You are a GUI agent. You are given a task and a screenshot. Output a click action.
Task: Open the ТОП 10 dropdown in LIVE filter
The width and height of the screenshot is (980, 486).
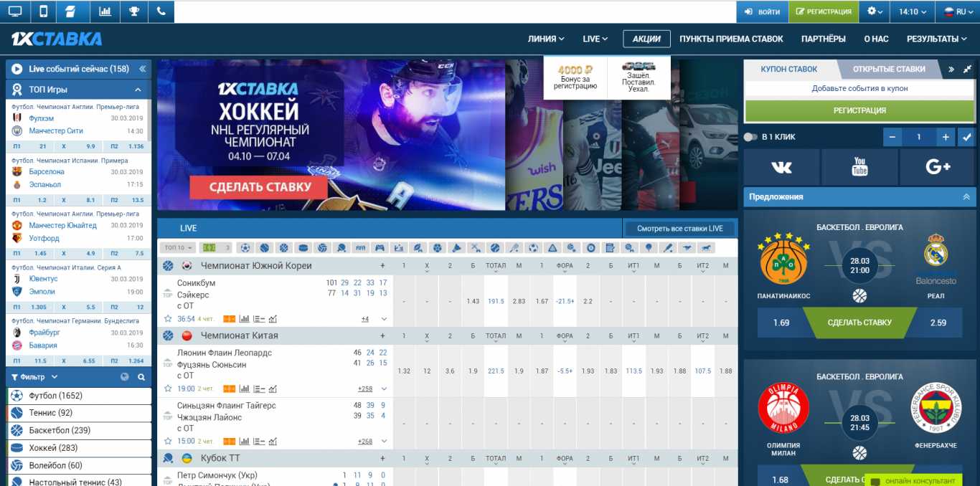[x=179, y=248]
